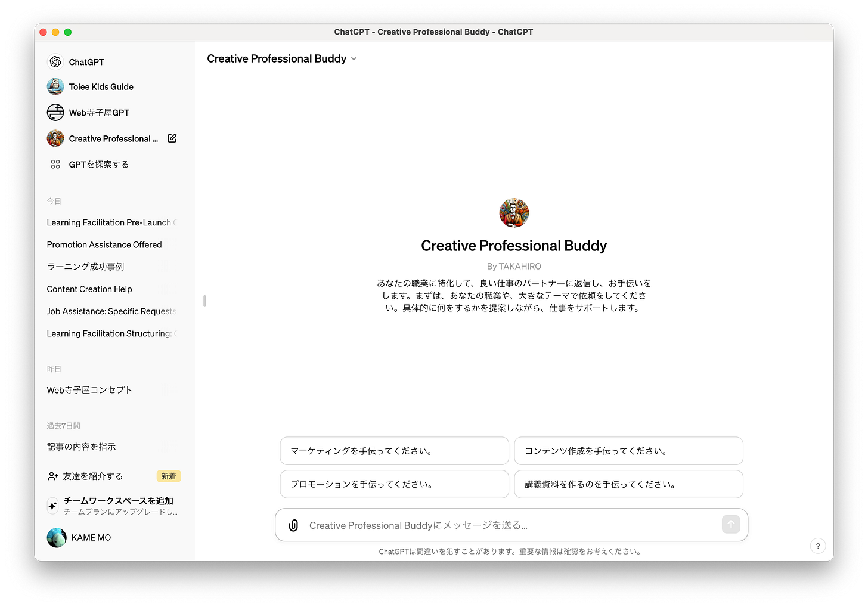Image resolution: width=868 pixels, height=607 pixels.
Task: Start new chat with the pencil edit icon
Action: pos(172,138)
